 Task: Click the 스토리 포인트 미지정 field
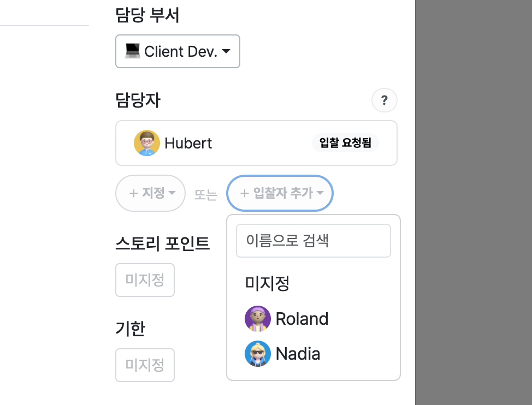pos(145,280)
